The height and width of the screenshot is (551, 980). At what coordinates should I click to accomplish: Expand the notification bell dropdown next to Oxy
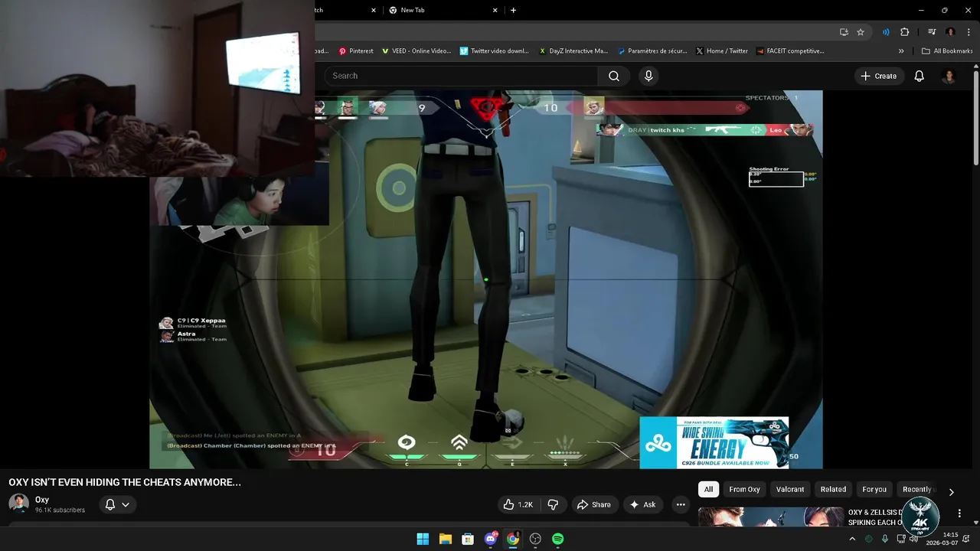pos(117,504)
